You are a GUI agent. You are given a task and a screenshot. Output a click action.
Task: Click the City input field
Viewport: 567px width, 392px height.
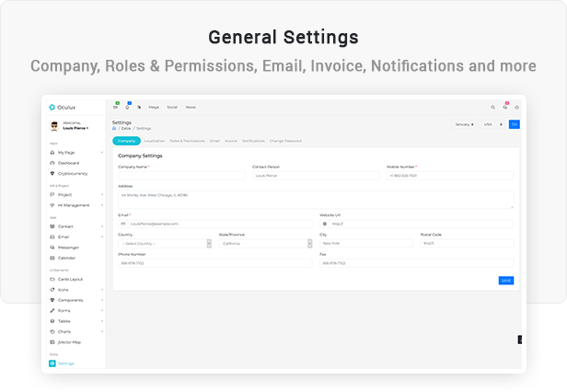pos(366,244)
